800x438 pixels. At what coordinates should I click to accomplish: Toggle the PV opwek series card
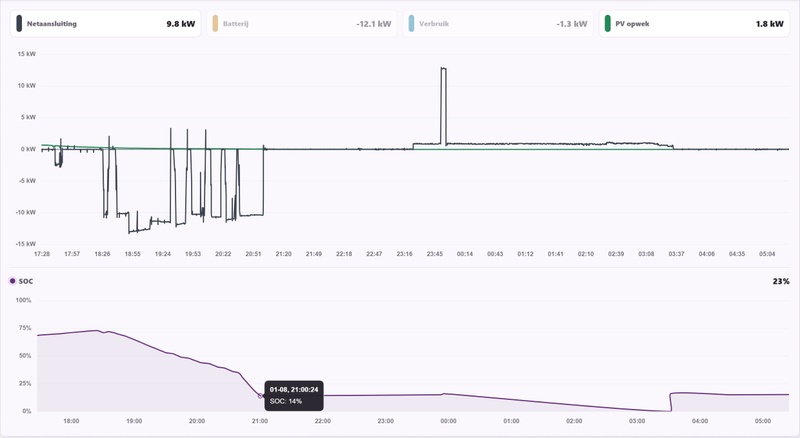click(x=694, y=23)
